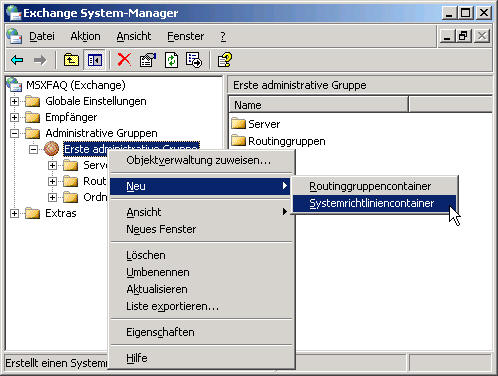Click the Exchange System-Manager title bar icon

coord(13,13)
